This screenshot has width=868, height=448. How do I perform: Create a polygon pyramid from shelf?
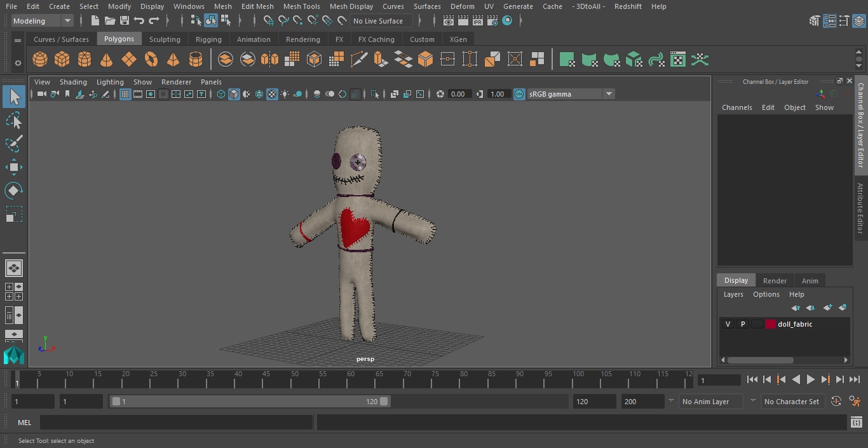coord(173,60)
